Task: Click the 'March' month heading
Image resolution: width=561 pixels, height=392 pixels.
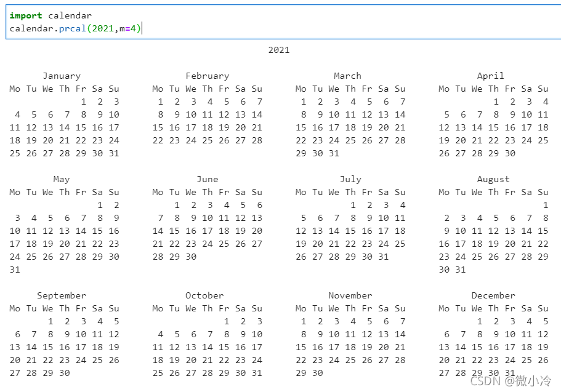Action: click(x=347, y=76)
